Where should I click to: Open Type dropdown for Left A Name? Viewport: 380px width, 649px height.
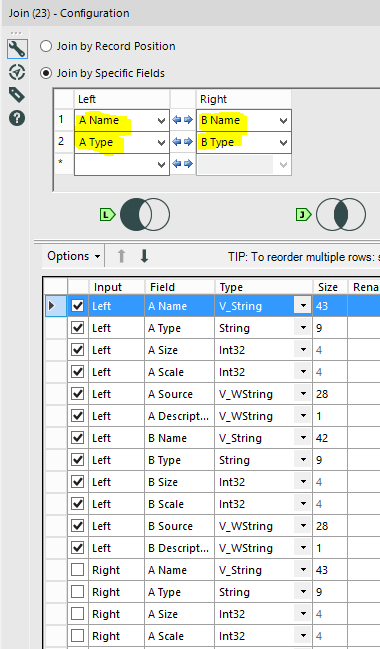click(303, 306)
